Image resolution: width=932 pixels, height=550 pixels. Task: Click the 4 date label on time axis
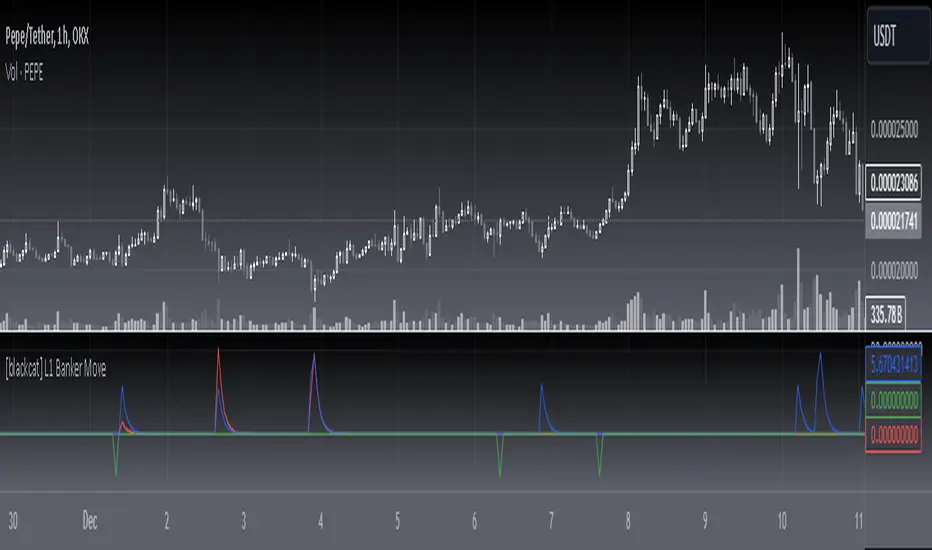click(x=320, y=521)
